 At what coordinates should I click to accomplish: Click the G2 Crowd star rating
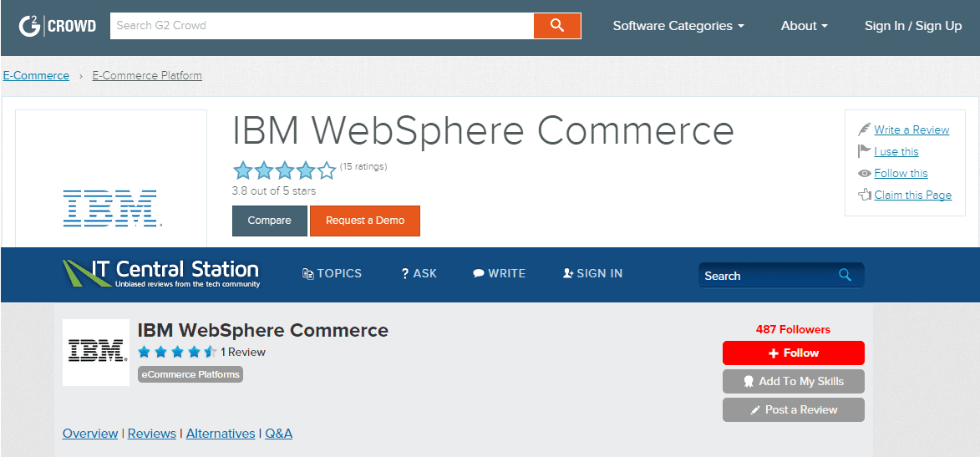pyautogui.click(x=284, y=170)
